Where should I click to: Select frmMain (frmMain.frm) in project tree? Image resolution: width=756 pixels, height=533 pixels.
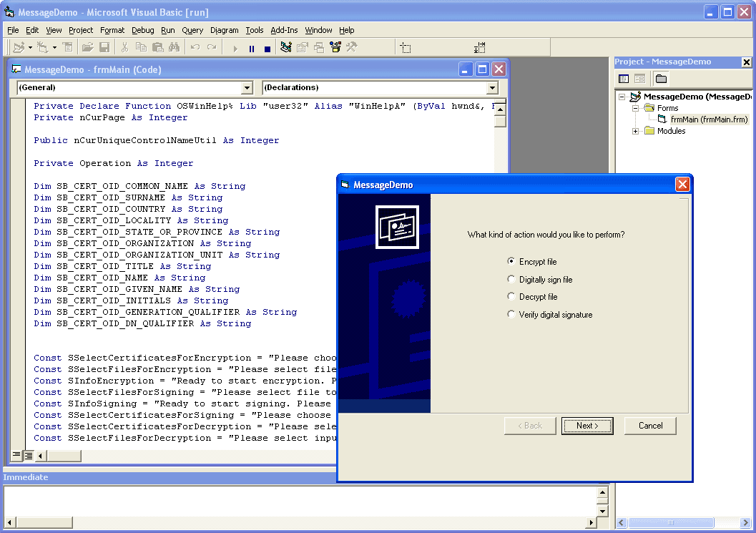click(709, 119)
